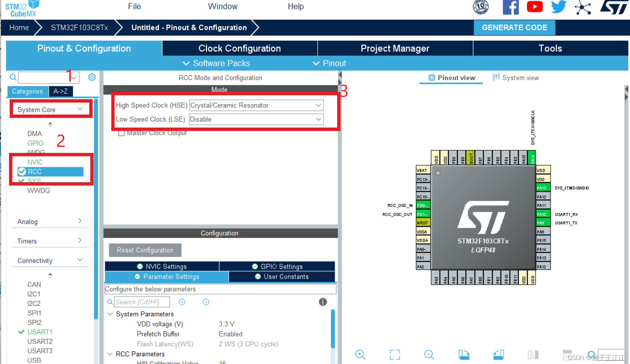Switch to Project Manager tab
Image resolution: width=630 pixels, height=364 pixels.
395,48
